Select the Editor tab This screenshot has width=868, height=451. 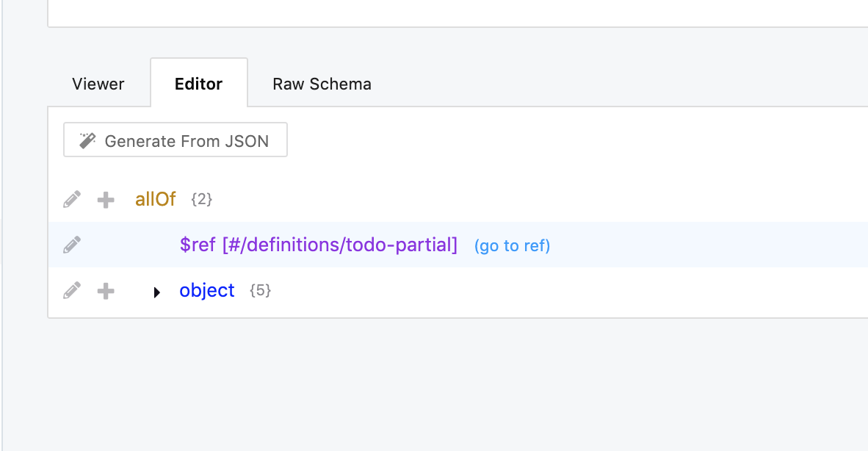pos(199,84)
